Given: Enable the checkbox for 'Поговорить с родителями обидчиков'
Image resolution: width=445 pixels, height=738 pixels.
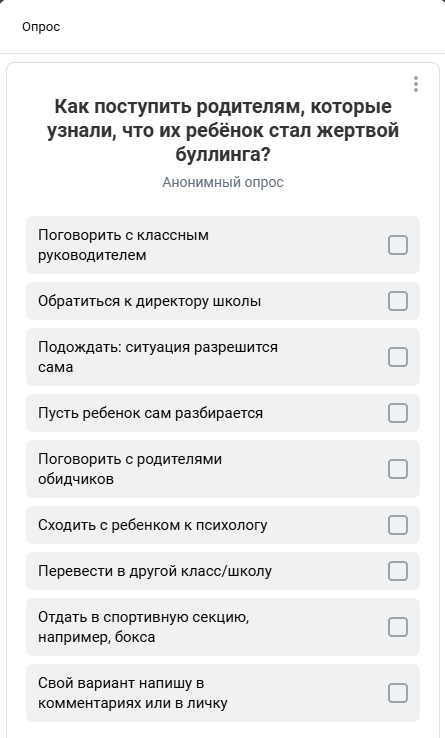Looking at the screenshot, I should point(398,469).
